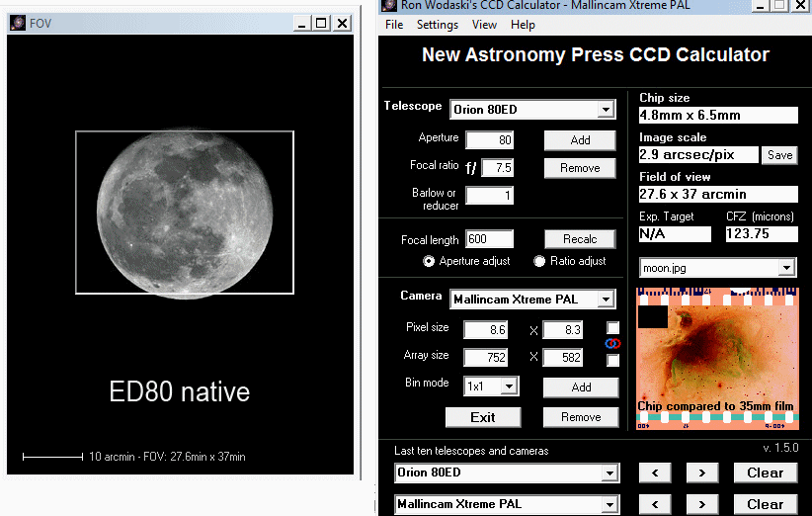Tick the checkbox beside array size 582
This screenshot has height=516, width=812.
612,360
